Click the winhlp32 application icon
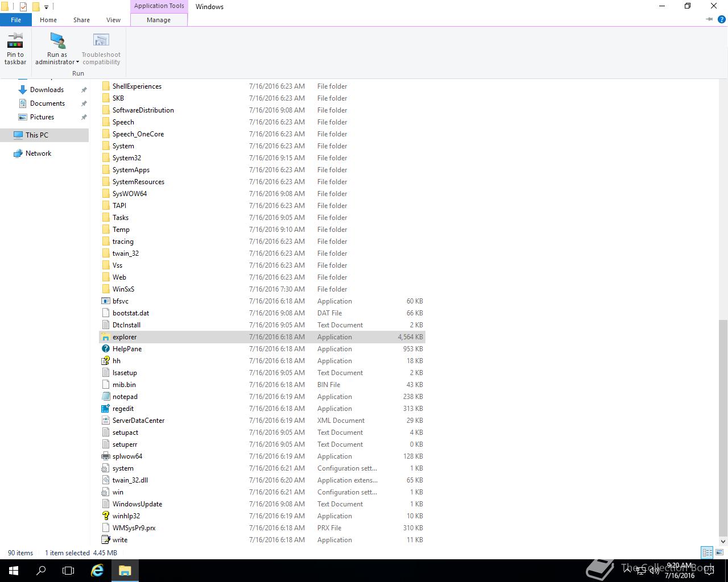This screenshot has width=728, height=582. coord(105,516)
